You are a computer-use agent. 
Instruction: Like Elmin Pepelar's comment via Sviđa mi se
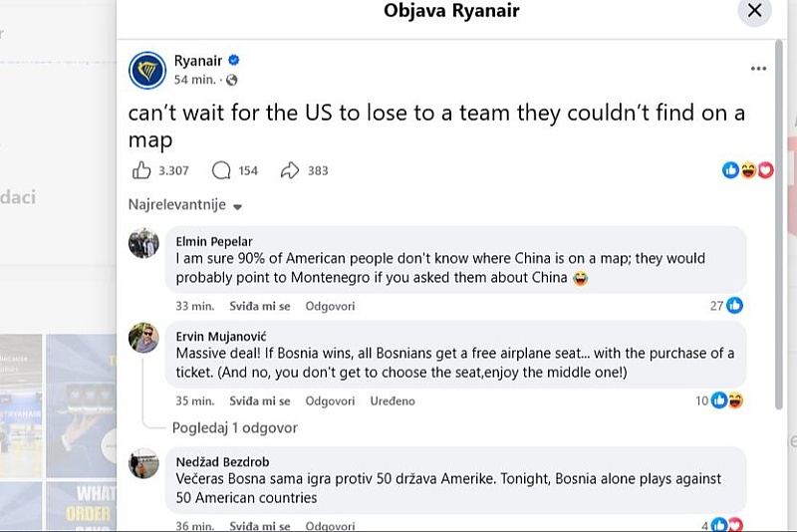coord(260,306)
